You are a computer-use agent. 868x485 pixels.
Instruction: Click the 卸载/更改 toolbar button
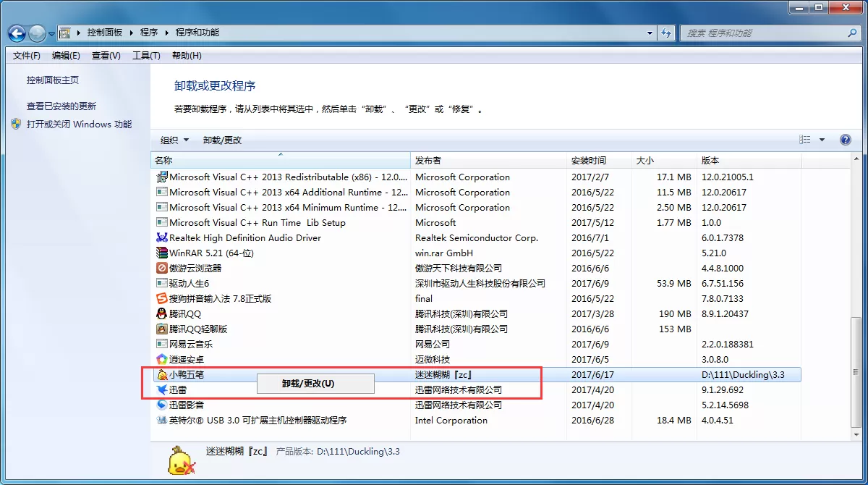click(x=222, y=140)
